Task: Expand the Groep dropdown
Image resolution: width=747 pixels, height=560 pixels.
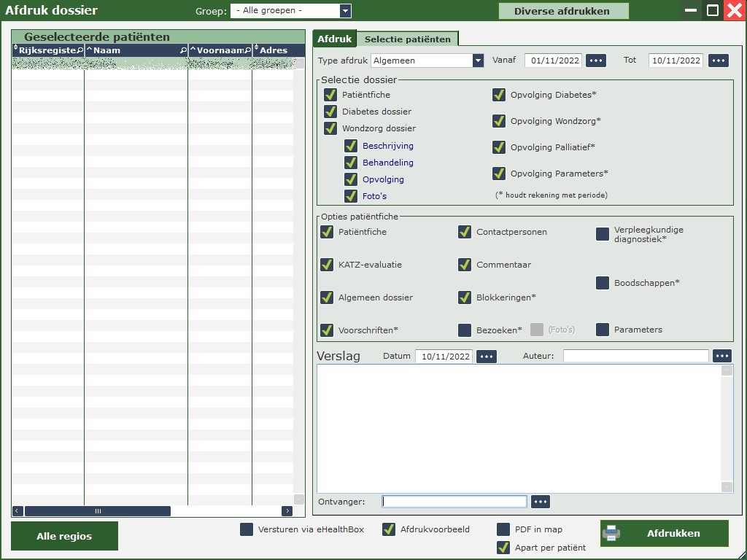Action: pos(346,11)
